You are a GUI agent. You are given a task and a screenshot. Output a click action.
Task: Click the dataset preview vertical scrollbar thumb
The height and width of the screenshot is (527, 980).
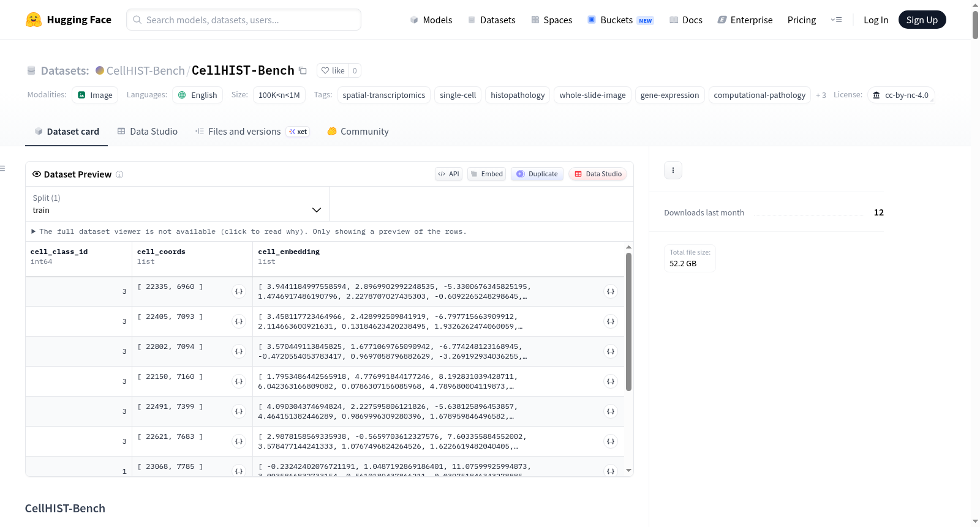pos(628,322)
